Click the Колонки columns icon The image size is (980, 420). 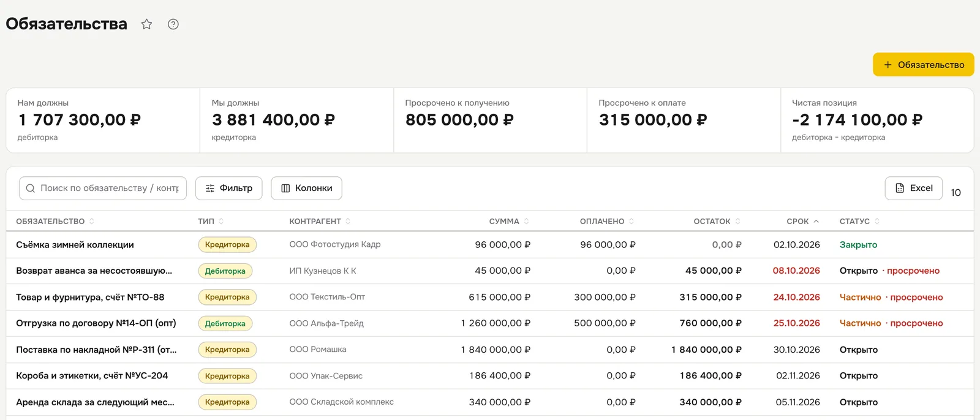pyautogui.click(x=285, y=189)
